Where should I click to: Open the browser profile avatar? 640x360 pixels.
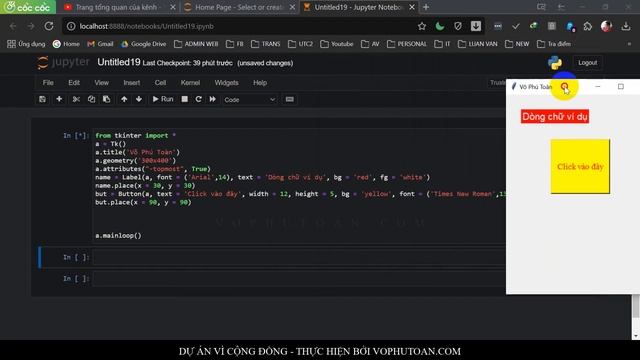(x=606, y=26)
